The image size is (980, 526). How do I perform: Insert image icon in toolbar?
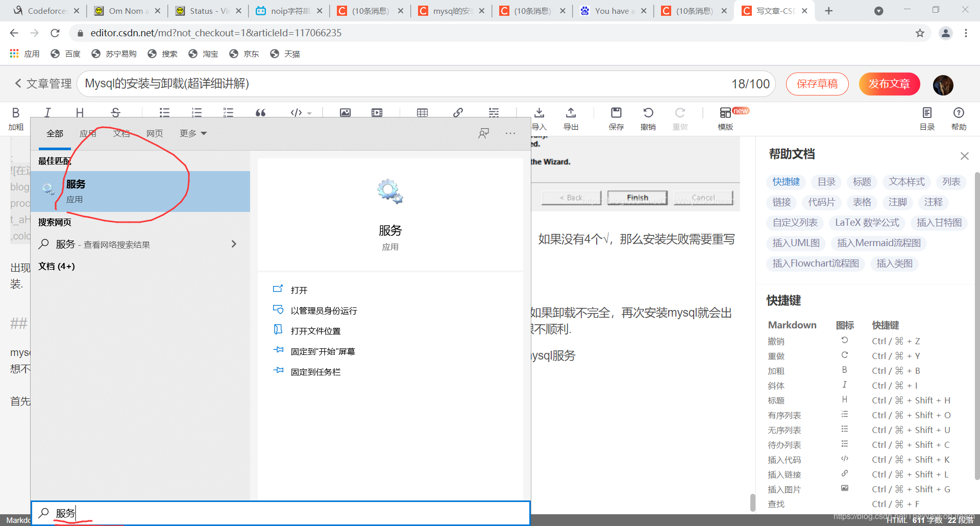pyautogui.click(x=346, y=113)
